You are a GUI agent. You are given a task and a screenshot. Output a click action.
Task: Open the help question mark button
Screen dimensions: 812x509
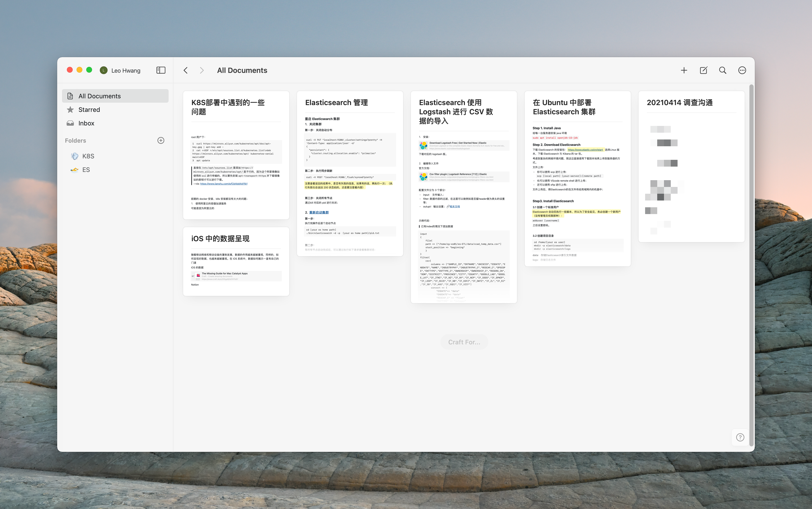coord(740,437)
